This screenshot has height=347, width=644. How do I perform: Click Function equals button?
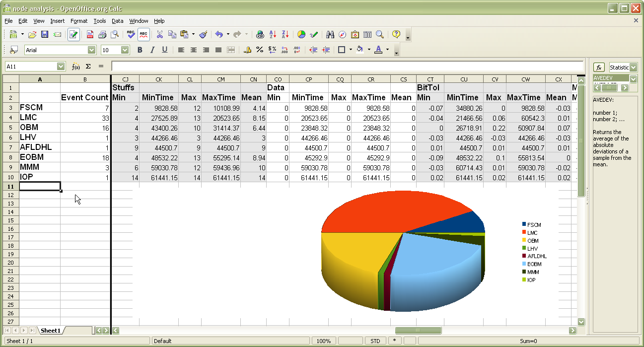101,66
